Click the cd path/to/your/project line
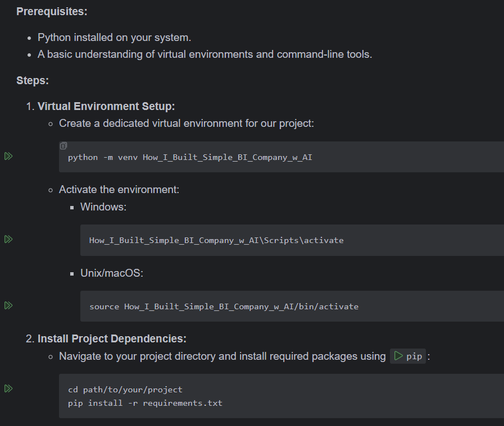Screen dimensions: 504x426 click(x=125, y=390)
